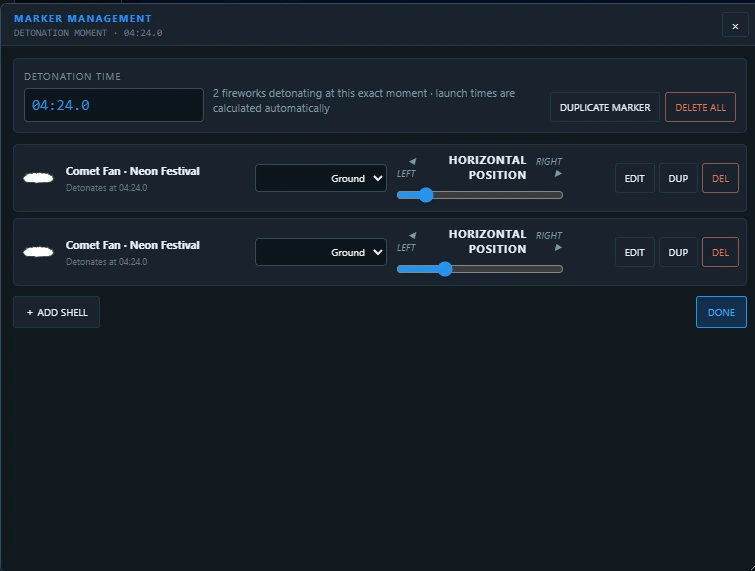This screenshot has height=571, width=755.
Task: Open the second Comet Fan's Ground dropdown
Action: (x=321, y=252)
